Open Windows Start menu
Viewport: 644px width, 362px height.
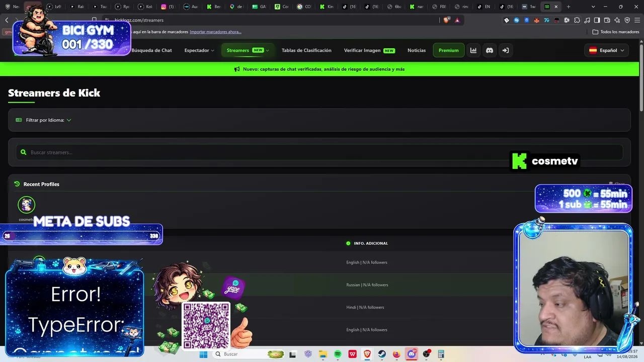pyautogui.click(x=203, y=354)
